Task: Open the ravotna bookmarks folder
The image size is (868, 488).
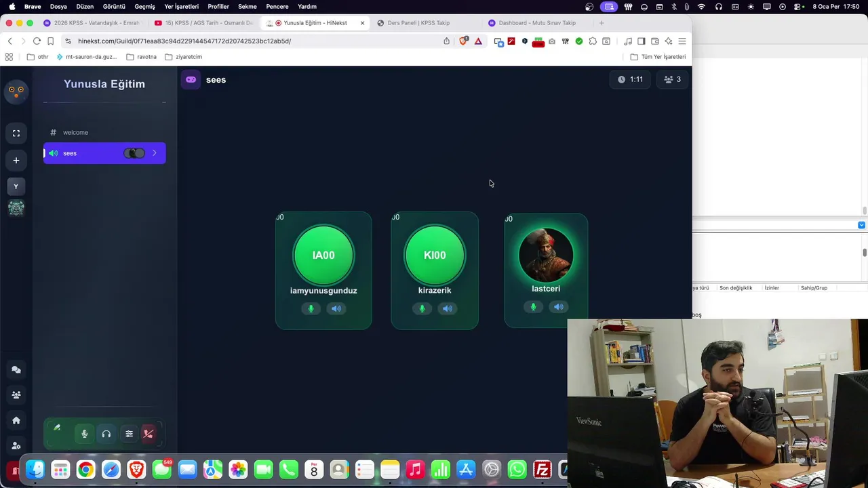Action: click(x=142, y=57)
